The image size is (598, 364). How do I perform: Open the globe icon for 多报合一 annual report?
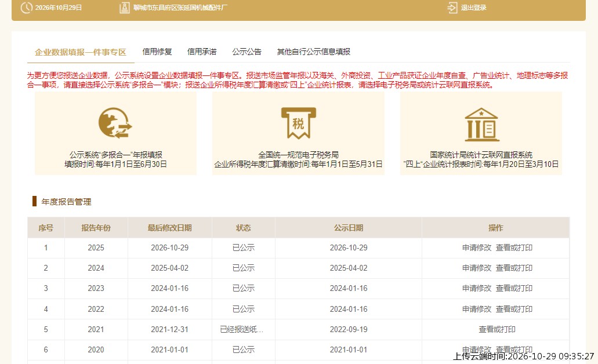115,123
